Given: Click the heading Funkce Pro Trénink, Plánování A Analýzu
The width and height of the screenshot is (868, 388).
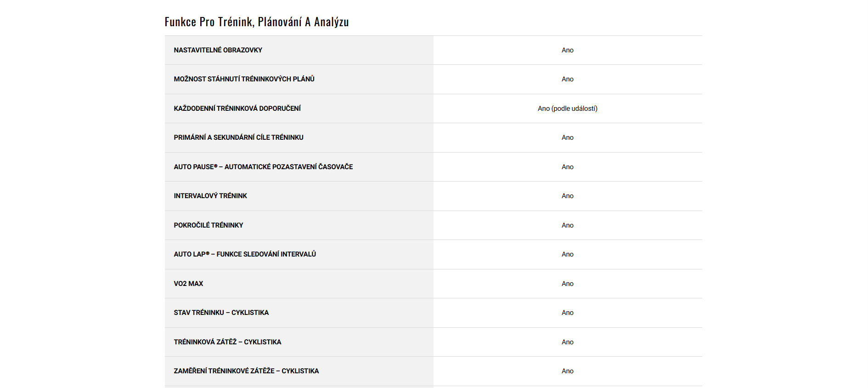Looking at the screenshot, I should (x=257, y=22).
